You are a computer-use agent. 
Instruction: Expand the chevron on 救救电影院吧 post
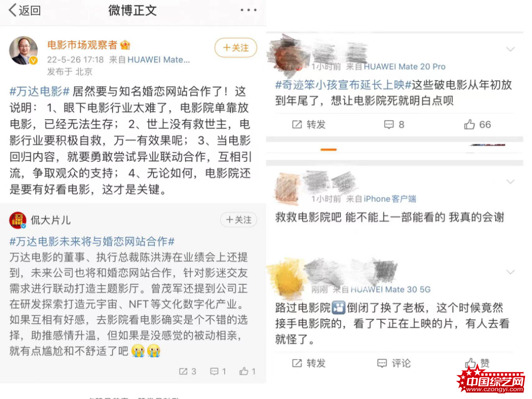[x=510, y=182]
